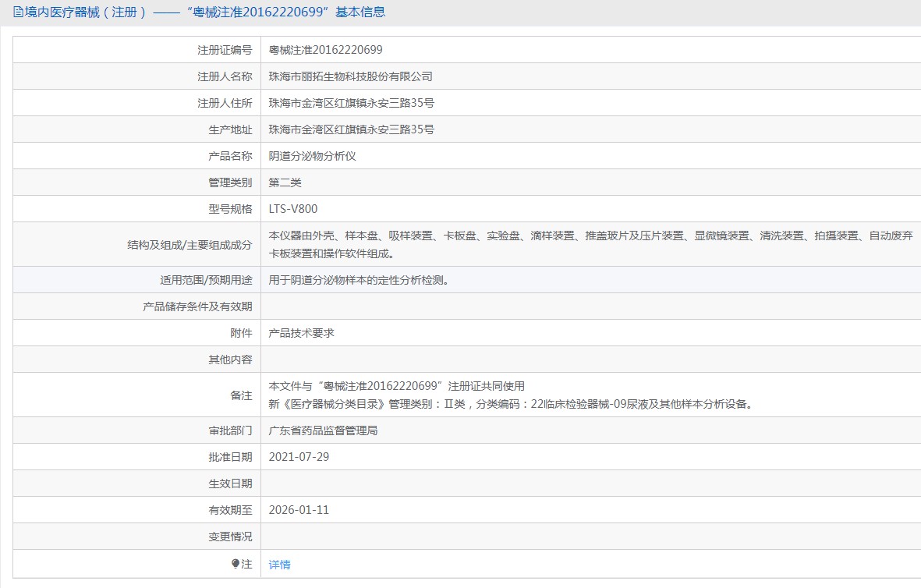Viewport: 921px width, 588px height.
Task: Click expiry date 2026-01-11
Action: 299,510
